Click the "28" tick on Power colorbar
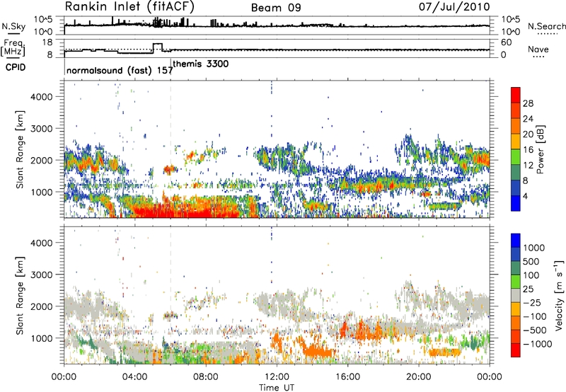The image size is (566, 392). click(528, 103)
